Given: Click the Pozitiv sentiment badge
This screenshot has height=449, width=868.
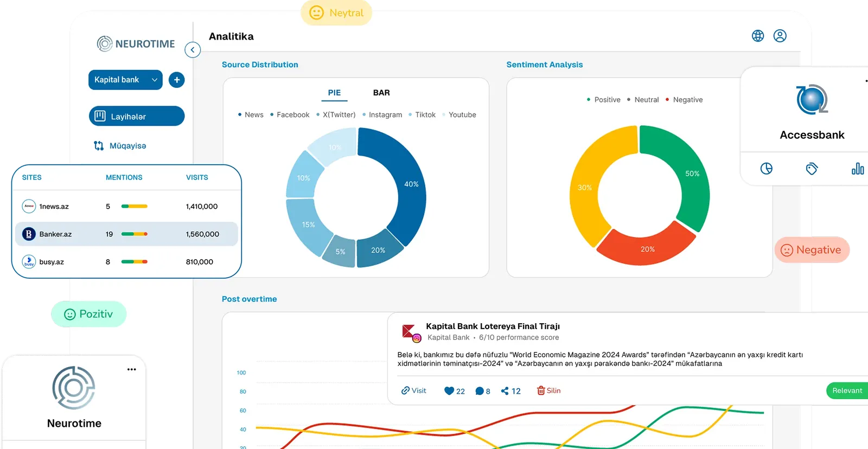Looking at the screenshot, I should click(x=89, y=314).
